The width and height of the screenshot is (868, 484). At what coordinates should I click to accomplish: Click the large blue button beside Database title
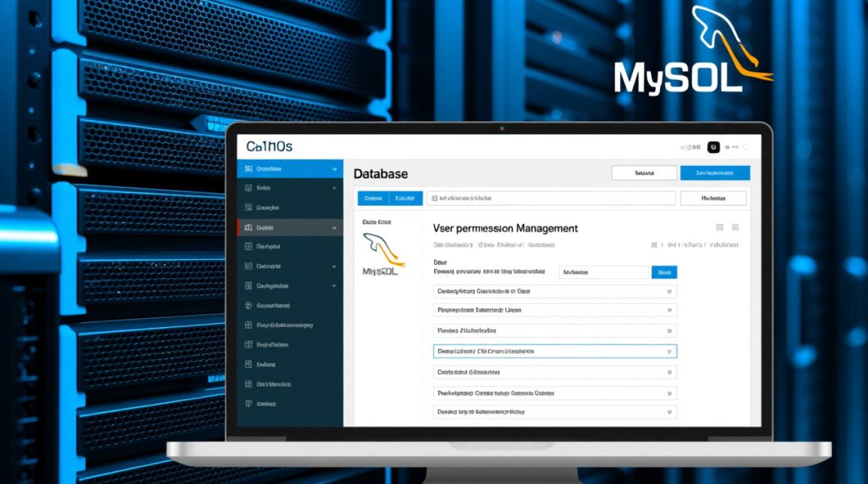pos(715,173)
